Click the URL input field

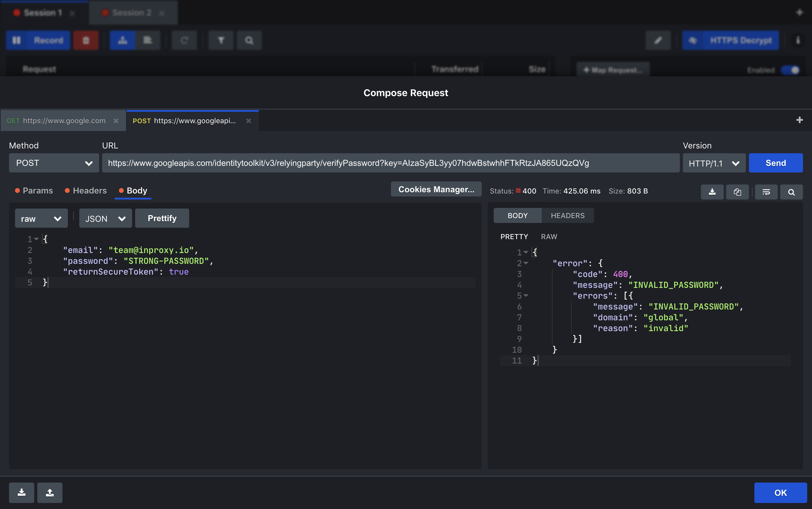click(x=390, y=163)
